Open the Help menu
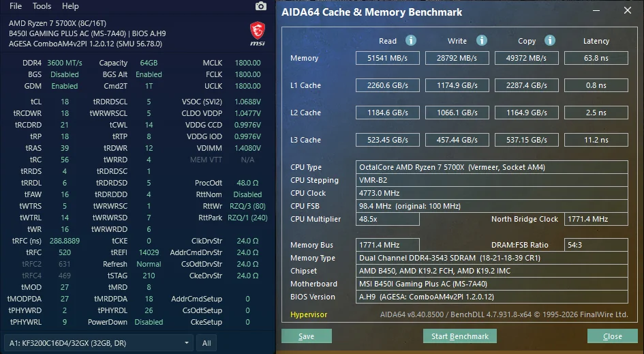 [x=70, y=6]
